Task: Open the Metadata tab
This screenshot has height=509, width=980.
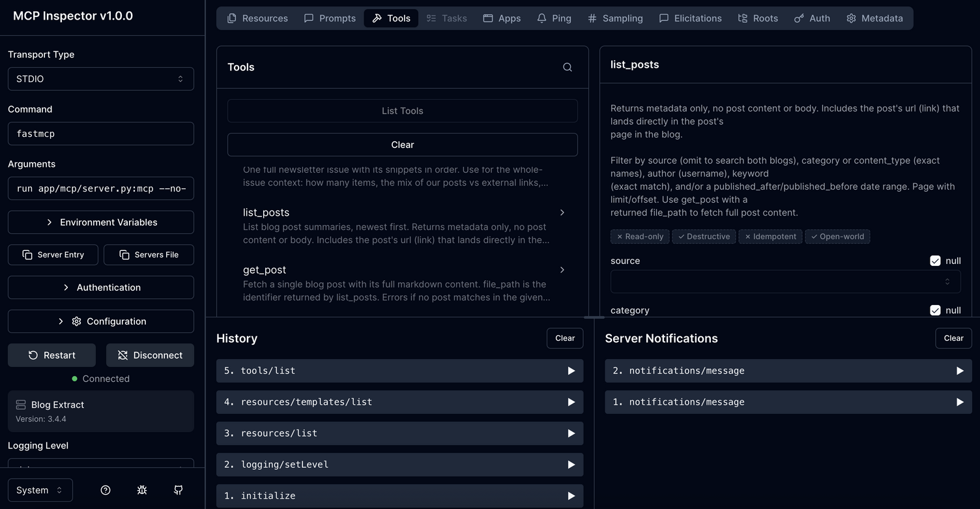Action: tap(874, 18)
